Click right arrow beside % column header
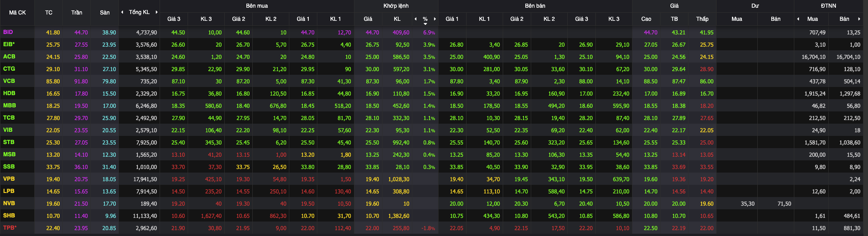This screenshot has height=236, width=868. coord(435,19)
